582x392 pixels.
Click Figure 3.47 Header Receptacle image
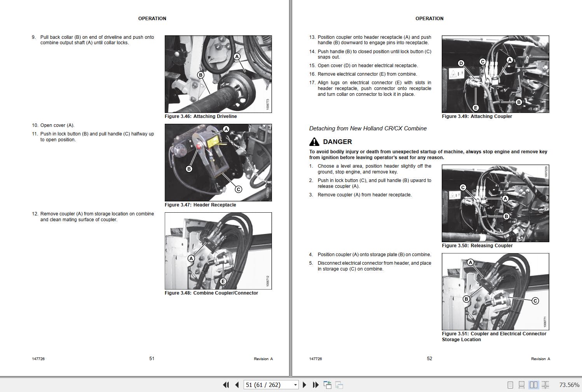(218, 162)
